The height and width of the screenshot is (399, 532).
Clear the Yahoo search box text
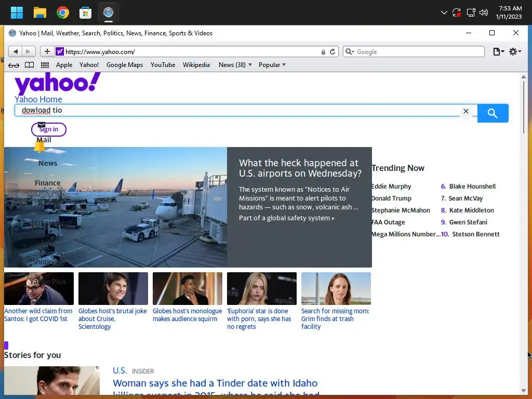tap(466, 111)
